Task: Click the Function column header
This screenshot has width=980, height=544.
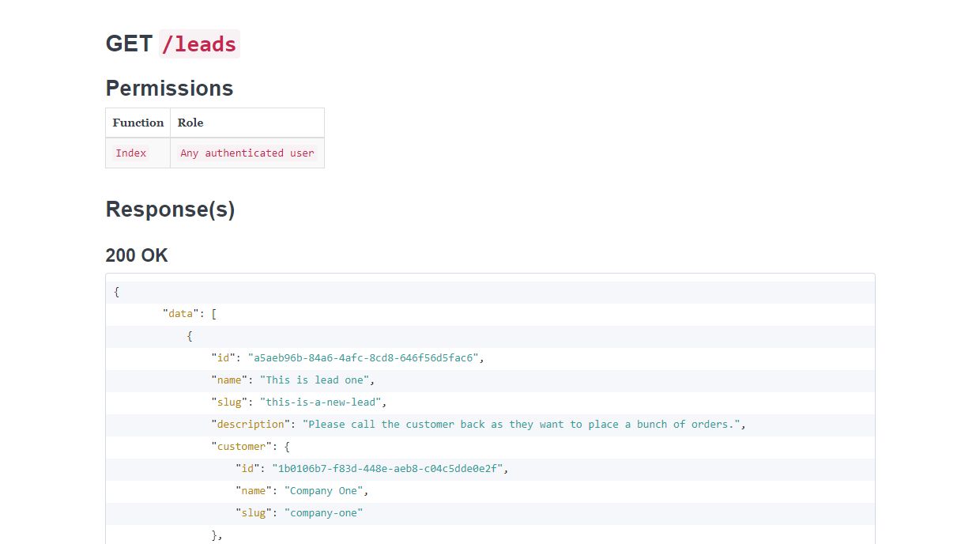Action: (138, 123)
